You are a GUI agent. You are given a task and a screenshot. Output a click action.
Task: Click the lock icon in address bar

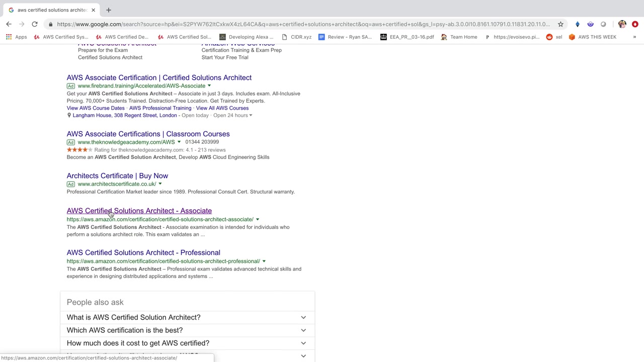pos(50,24)
